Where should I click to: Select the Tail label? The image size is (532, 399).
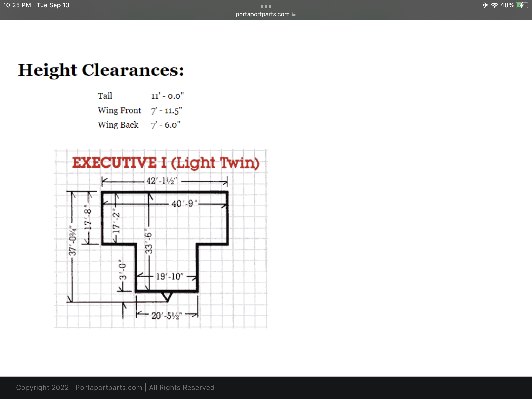(x=105, y=96)
